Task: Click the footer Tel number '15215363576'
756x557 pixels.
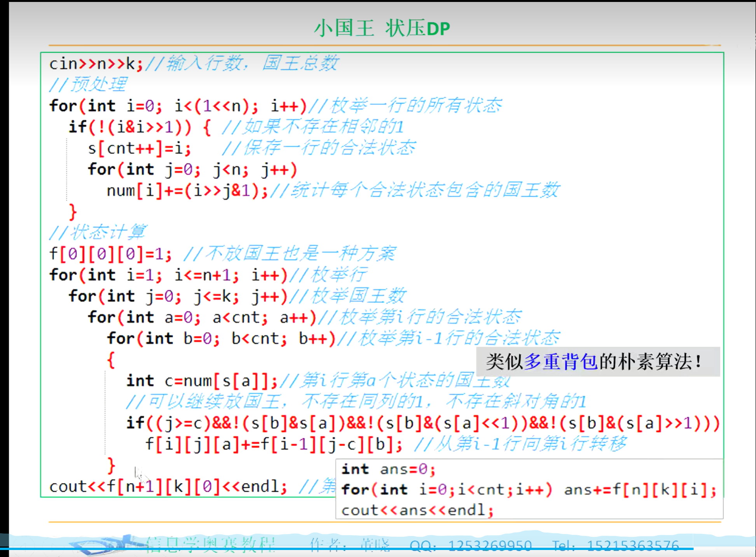Action: (x=633, y=545)
